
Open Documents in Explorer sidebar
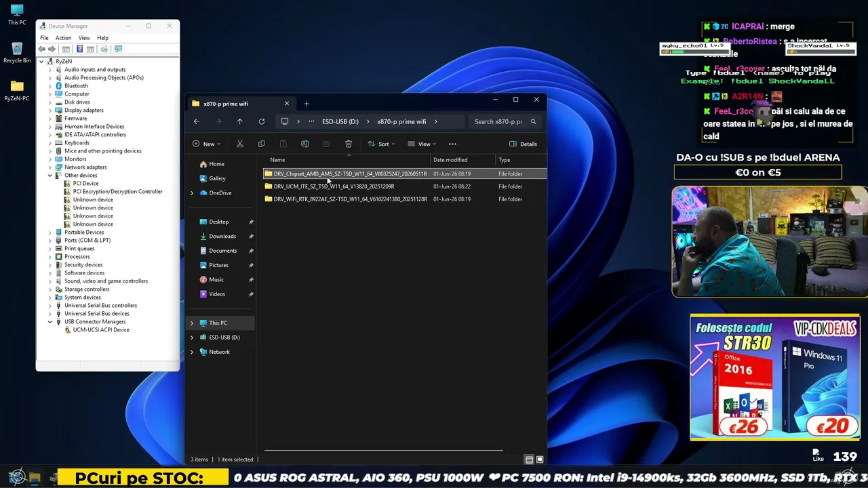point(223,251)
